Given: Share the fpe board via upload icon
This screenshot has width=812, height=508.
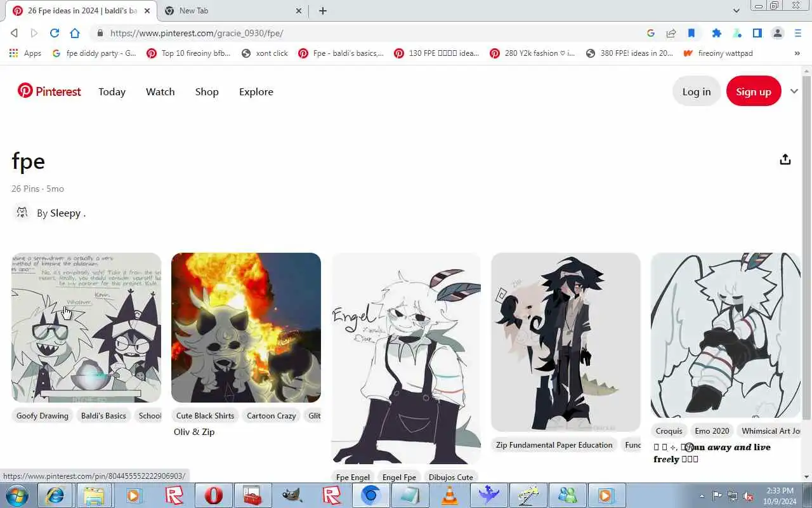Looking at the screenshot, I should click(x=785, y=159).
